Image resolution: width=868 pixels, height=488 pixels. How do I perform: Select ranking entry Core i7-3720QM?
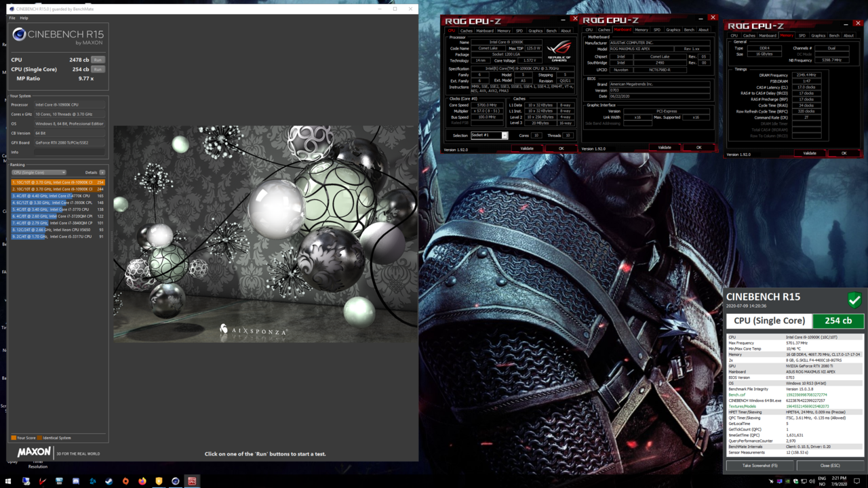58,216
